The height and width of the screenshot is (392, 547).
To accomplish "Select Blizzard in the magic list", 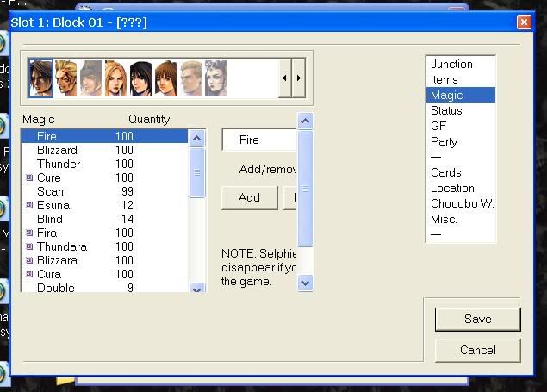I will [104, 150].
